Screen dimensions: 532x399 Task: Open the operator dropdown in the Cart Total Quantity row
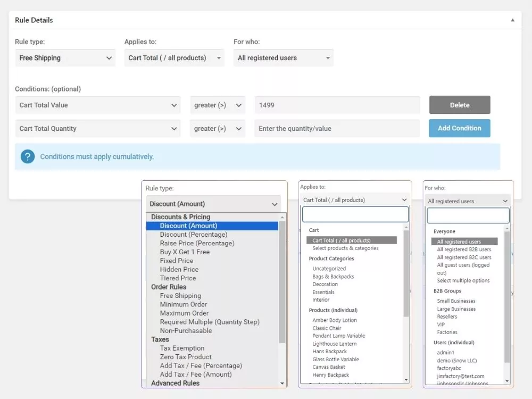click(218, 129)
